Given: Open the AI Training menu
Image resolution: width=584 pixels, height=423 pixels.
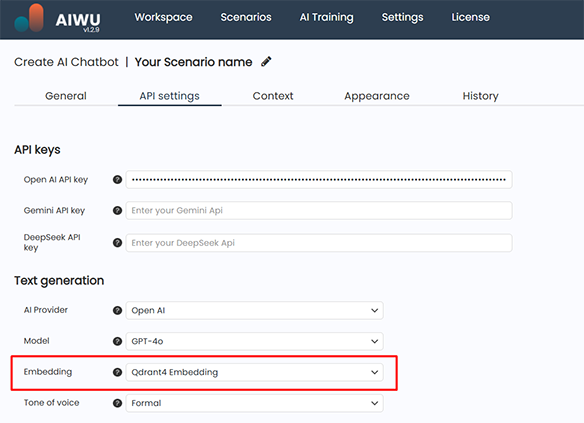Looking at the screenshot, I should (x=327, y=17).
